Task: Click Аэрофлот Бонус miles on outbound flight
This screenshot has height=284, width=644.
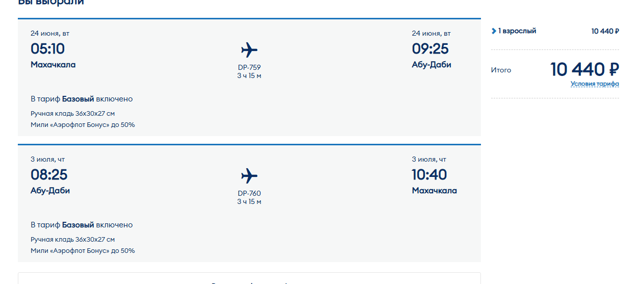Action: point(83,125)
